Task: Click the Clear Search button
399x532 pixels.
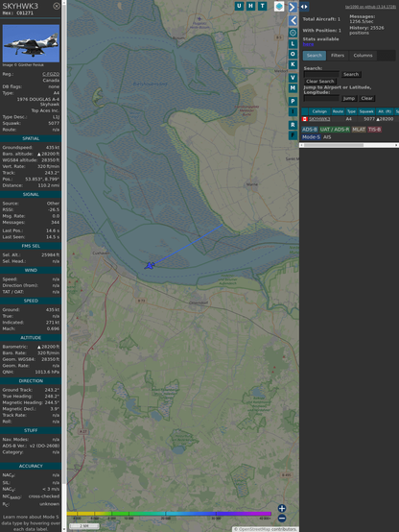Action: tap(320, 82)
